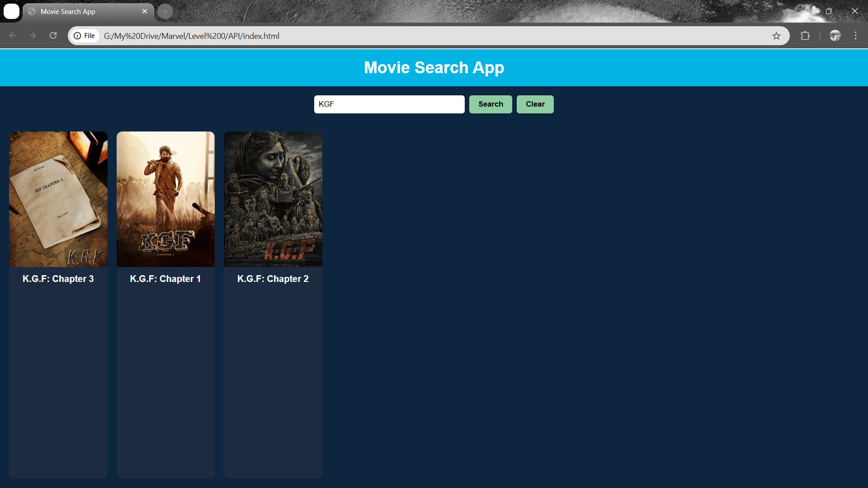Focus the KGF search input field
This screenshot has width=868, height=488.
(x=389, y=104)
